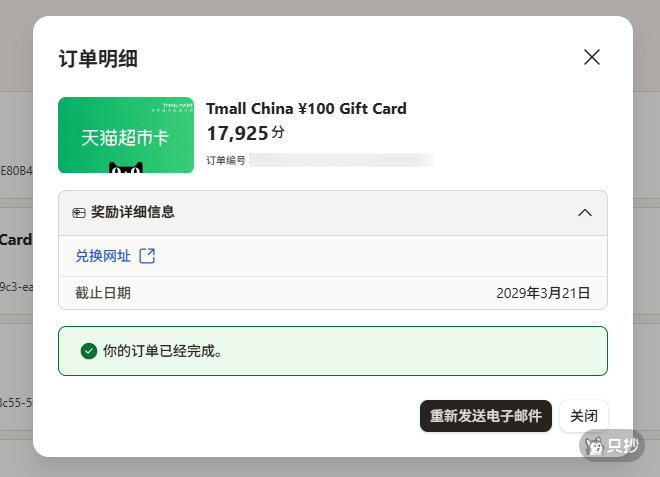Click the 订单明细 dialog heading
This screenshot has height=477, width=660.
click(98, 59)
